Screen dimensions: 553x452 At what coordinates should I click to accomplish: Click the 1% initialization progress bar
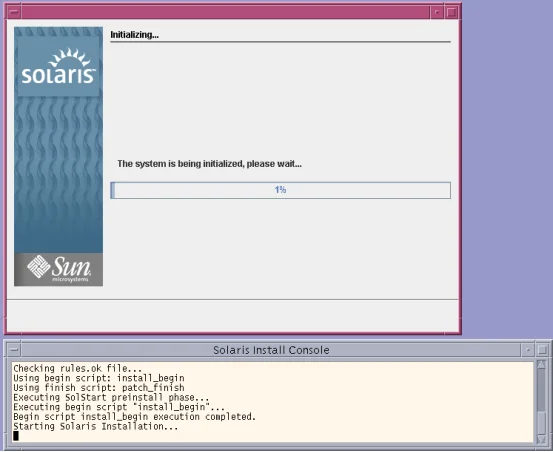click(280, 190)
